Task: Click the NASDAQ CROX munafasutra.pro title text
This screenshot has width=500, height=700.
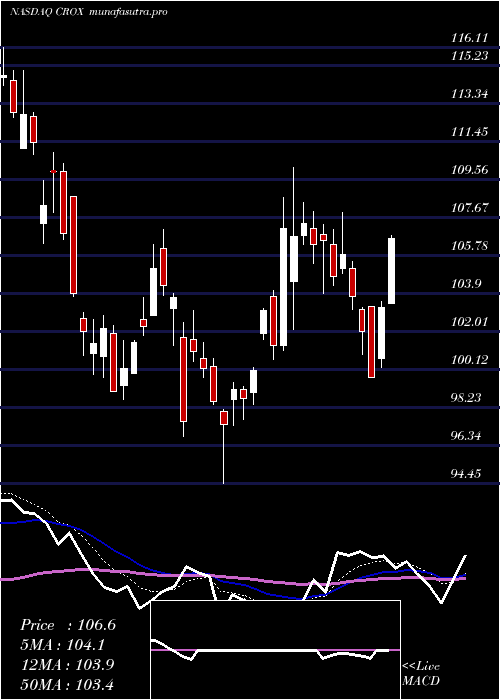Action: click(88, 12)
